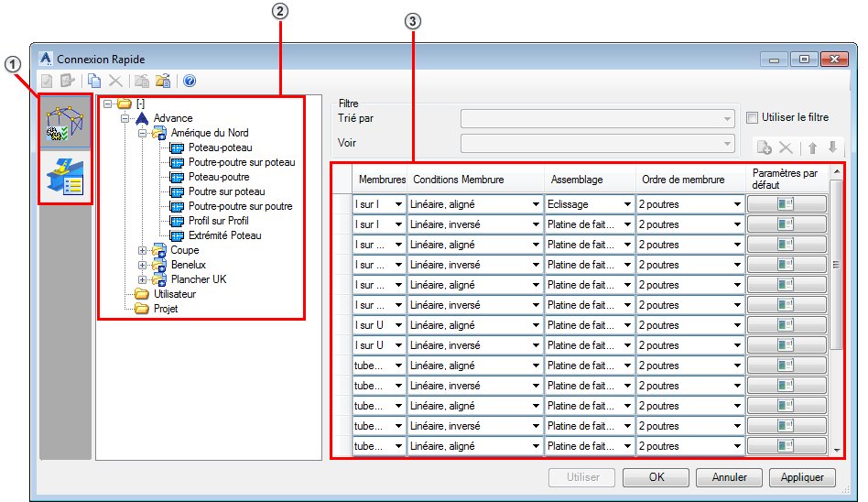Select Profil sur Profil tree item

point(218,221)
